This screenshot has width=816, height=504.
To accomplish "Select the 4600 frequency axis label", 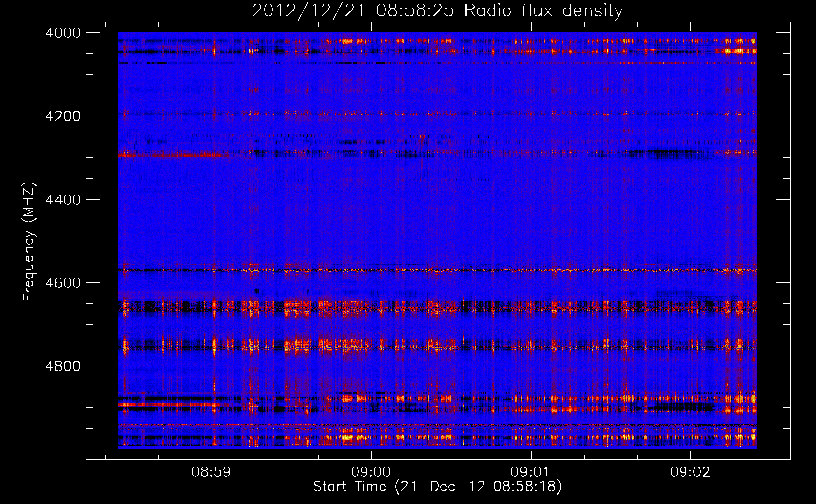I will click(63, 283).
